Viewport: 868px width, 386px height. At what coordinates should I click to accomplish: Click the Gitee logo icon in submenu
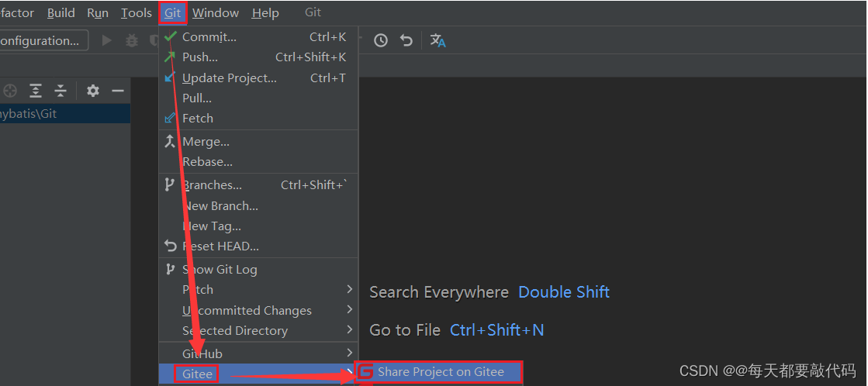[x=365, y=372]
